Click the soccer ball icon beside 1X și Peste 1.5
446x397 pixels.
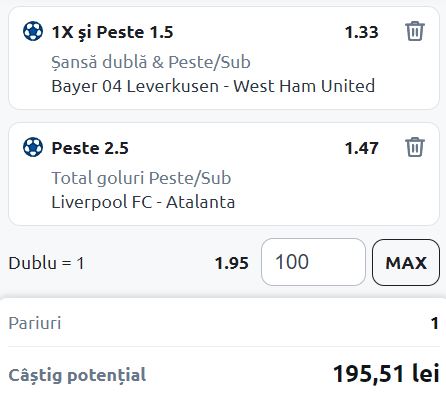pos(33,31)
